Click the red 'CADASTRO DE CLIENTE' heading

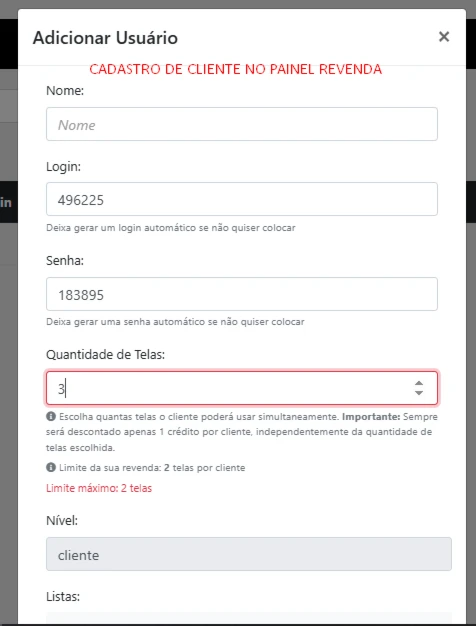coord(236,69)
